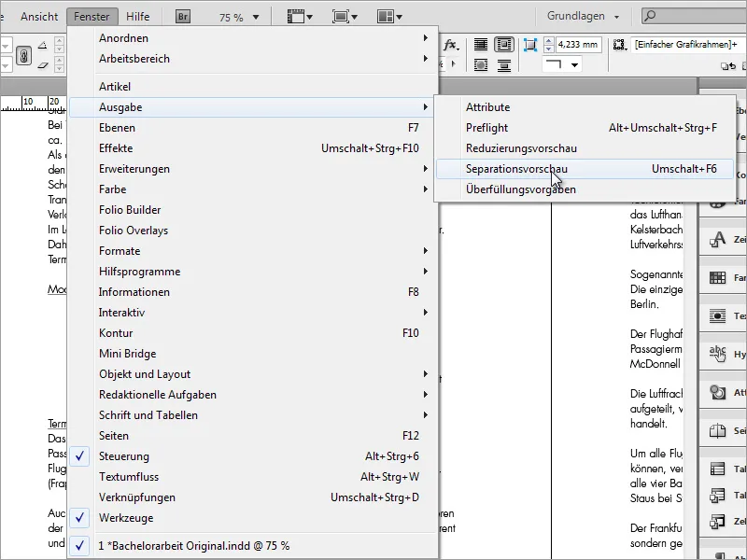Open the Effekte panel menu item

[x=253, y=148]
